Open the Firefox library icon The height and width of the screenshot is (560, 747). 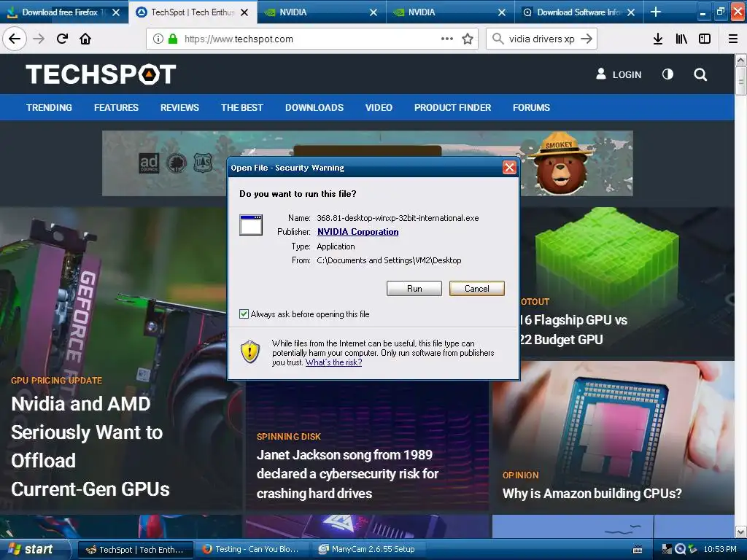(681, 39)
